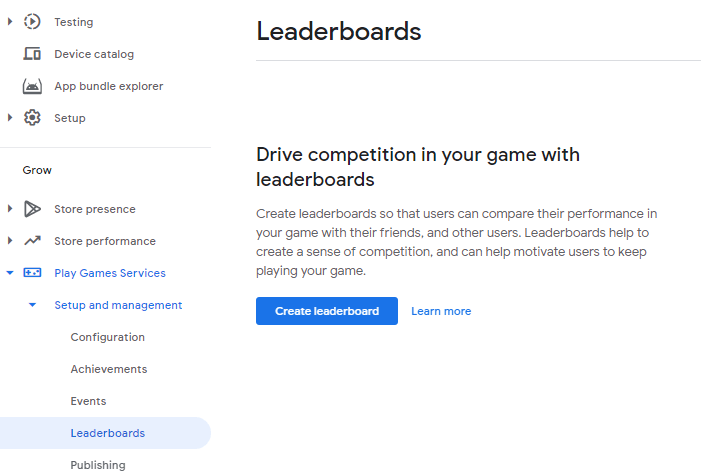This screenshot has height=471, width=701.
Task: Click the Store presence play icon
Action: point(32,209)
